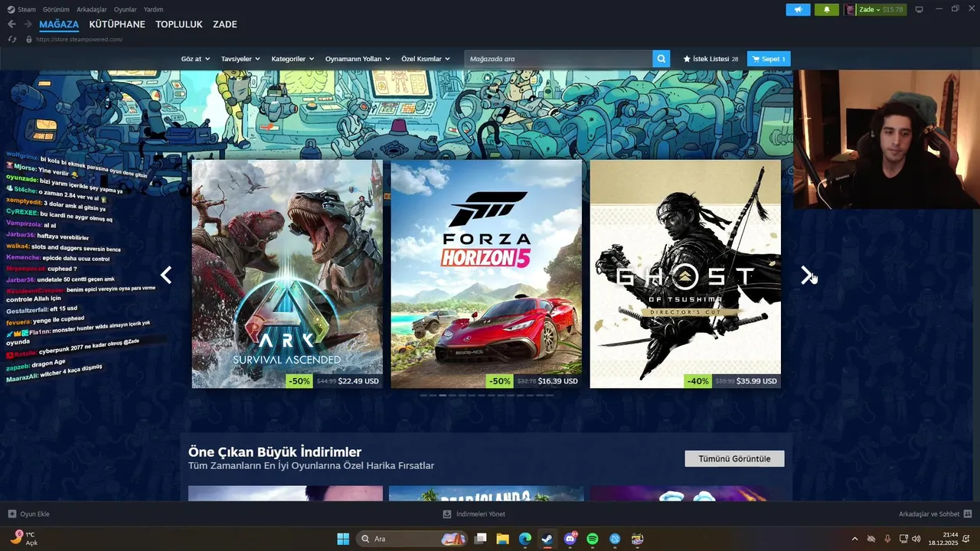Open the Yardım menu
This screenshot has width=980, height=551.
point(153,9)
